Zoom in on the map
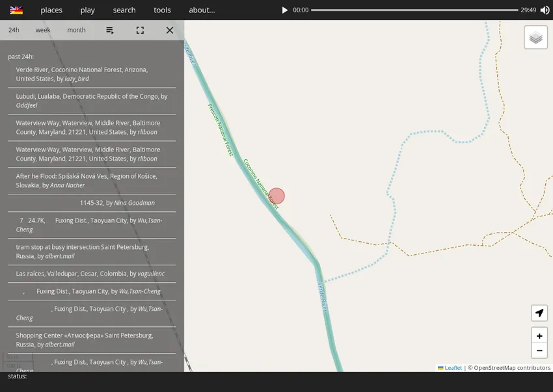 click(x=539, y=336)
